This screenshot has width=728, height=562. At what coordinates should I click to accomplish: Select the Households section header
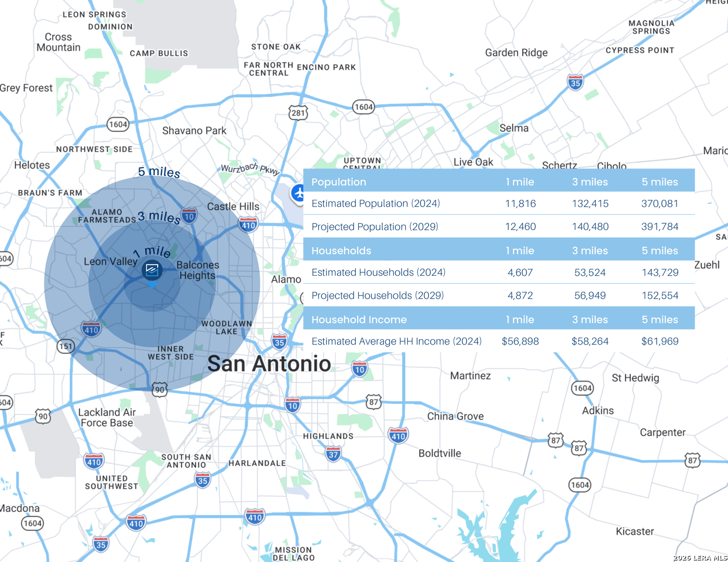341,250
